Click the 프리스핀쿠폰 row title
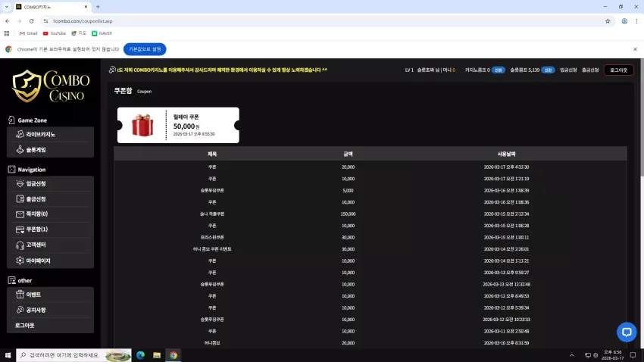644x362 pixels. [212, 238]
